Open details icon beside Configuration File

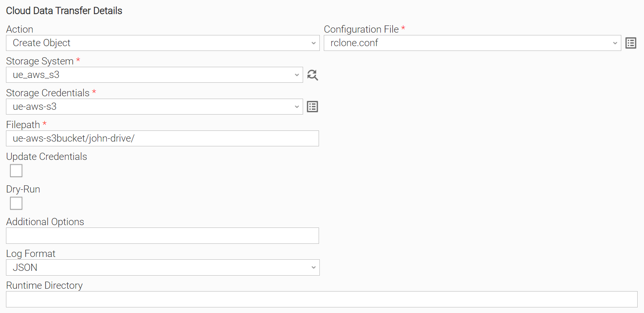coord(631,43)
